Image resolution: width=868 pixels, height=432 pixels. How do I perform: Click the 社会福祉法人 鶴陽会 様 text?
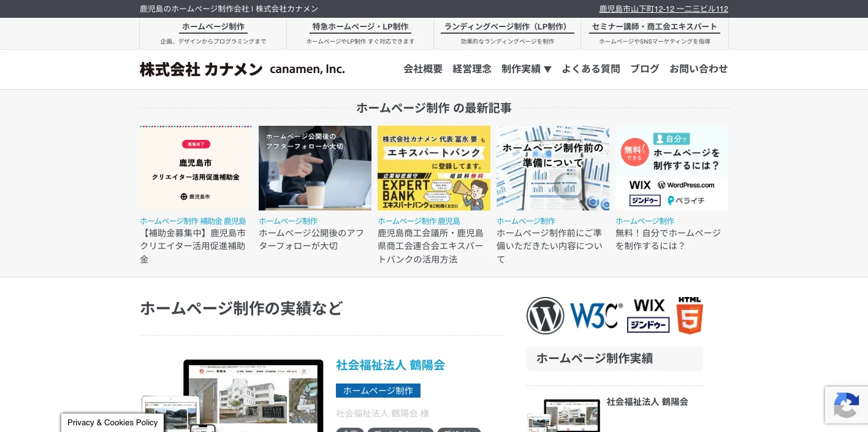coord(383,414)
